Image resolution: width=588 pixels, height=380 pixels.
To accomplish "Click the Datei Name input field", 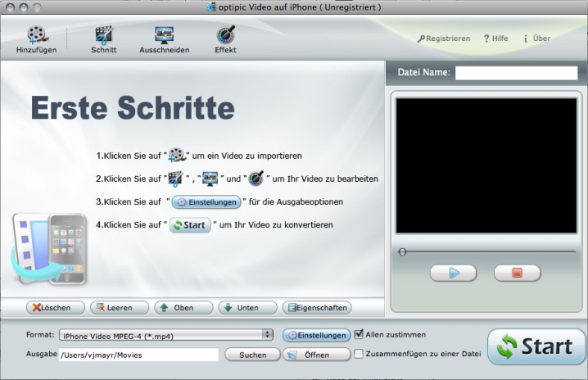I will pyautogui.click(x=516, y=73).
